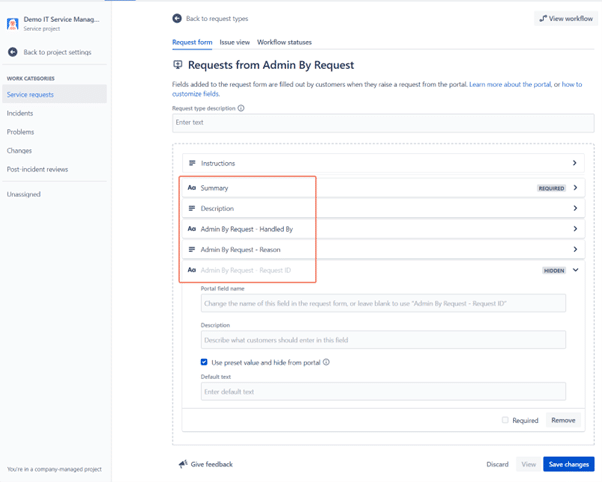Click the Give feedback megaphone icon
The width and height of the screenshot is (602, 482).
click(183, 464)
